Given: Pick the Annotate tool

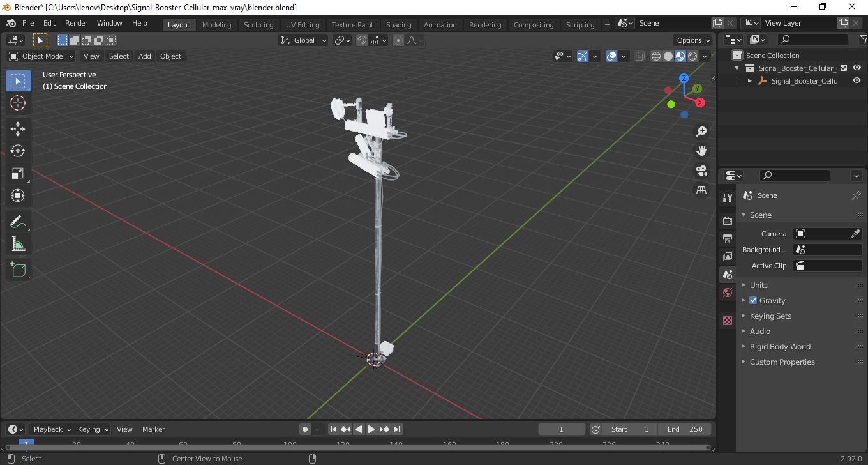Looking at the screenshot, I should click(x=18, y=222).
